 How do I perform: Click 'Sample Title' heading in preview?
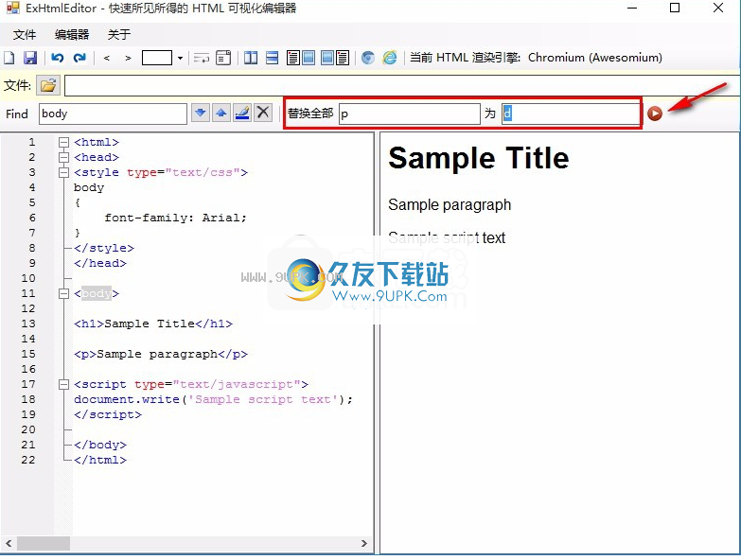(478, 158)
